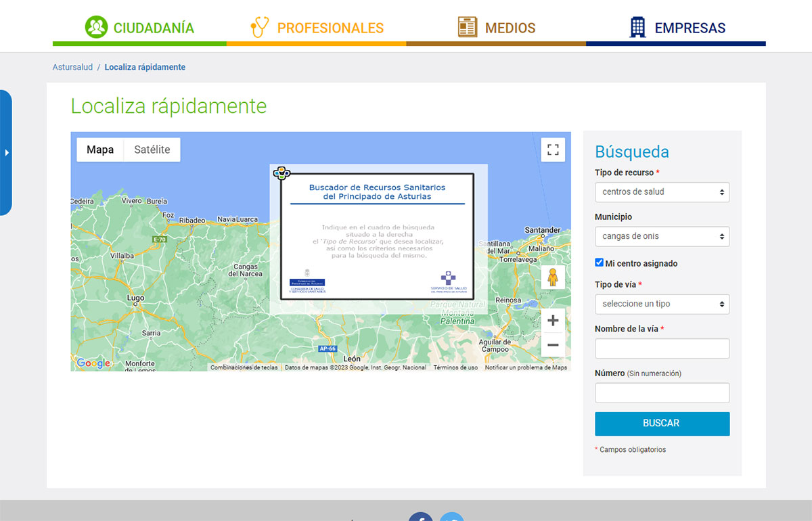Click the Empresas building icon

tap(637, 28)
